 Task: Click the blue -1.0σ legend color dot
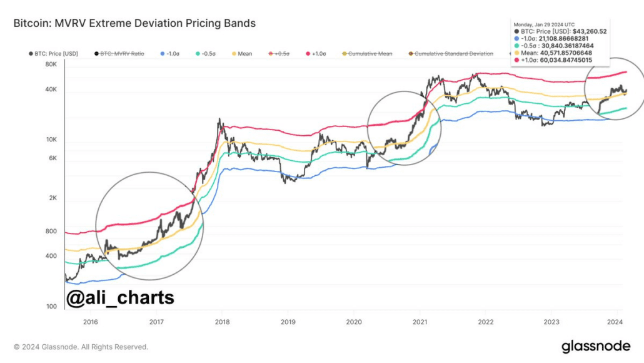tap(162, 54)
